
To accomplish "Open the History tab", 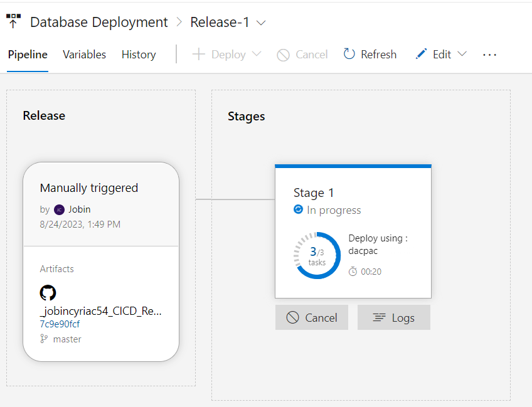I will [139, 55].
